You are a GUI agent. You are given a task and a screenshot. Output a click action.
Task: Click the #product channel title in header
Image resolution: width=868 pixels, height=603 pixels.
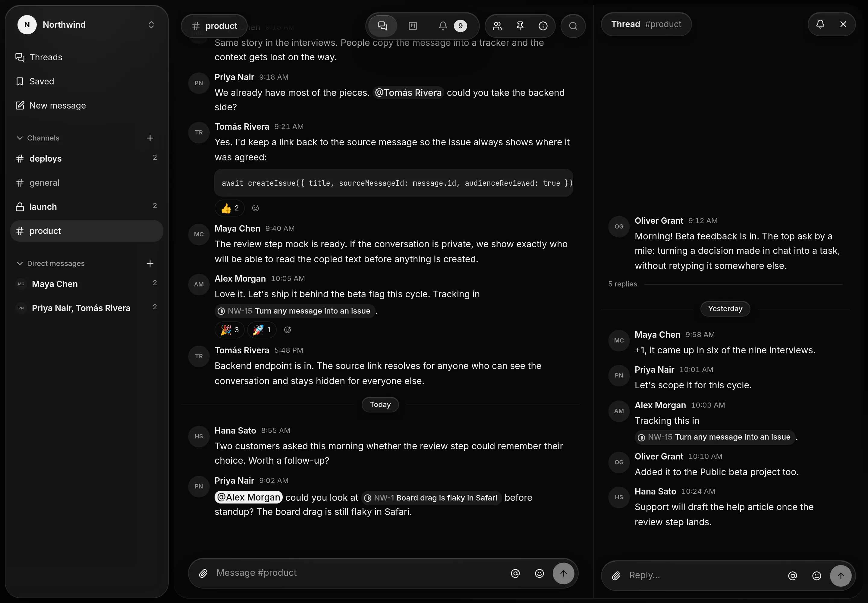tap(214, 26)
